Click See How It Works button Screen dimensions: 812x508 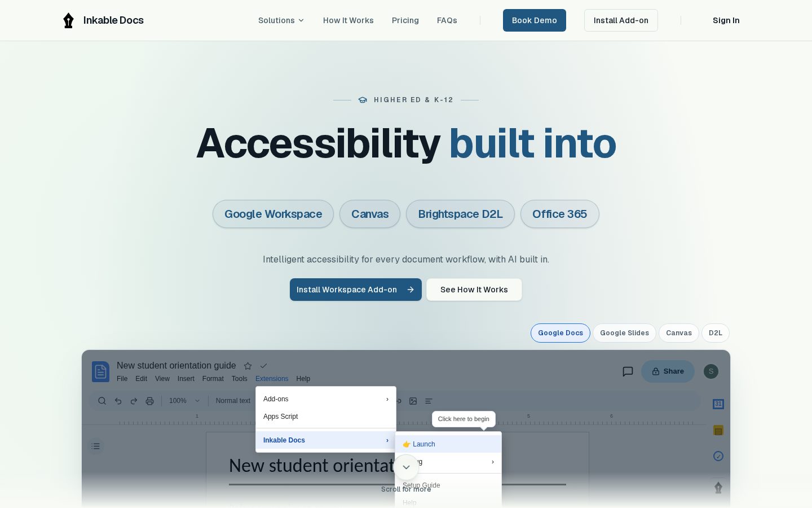coord(474,290)
